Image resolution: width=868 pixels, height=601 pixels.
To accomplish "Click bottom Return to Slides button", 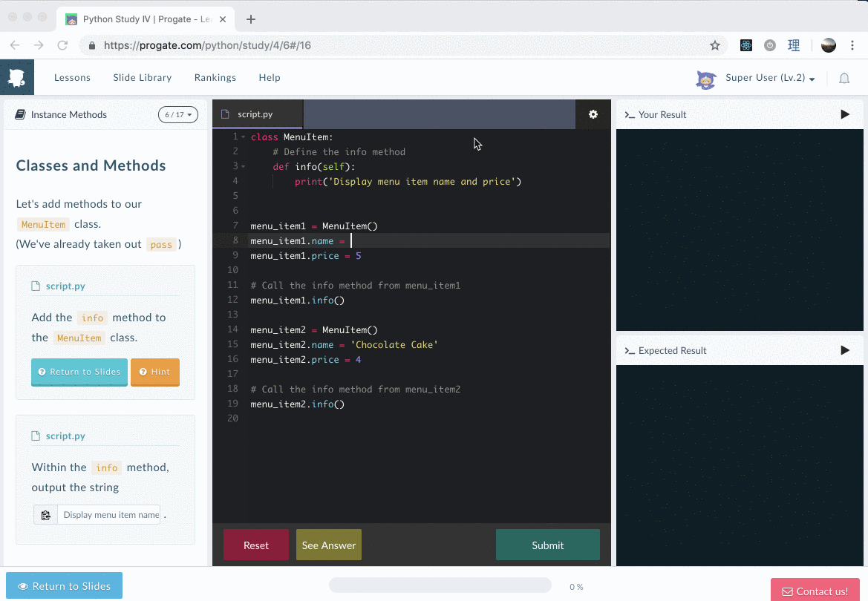I will (64, 586).
